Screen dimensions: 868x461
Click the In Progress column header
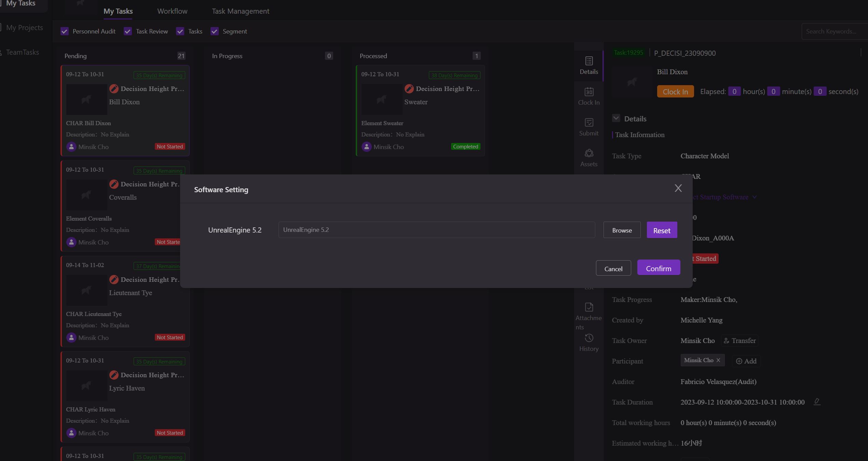point(227,56)
